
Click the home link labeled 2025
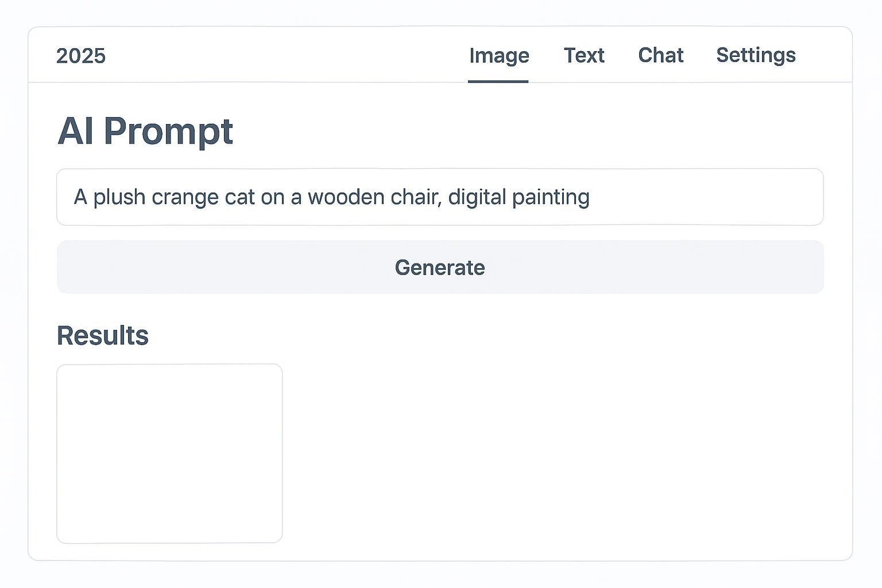pyautogui.click(x=80, y=55)
